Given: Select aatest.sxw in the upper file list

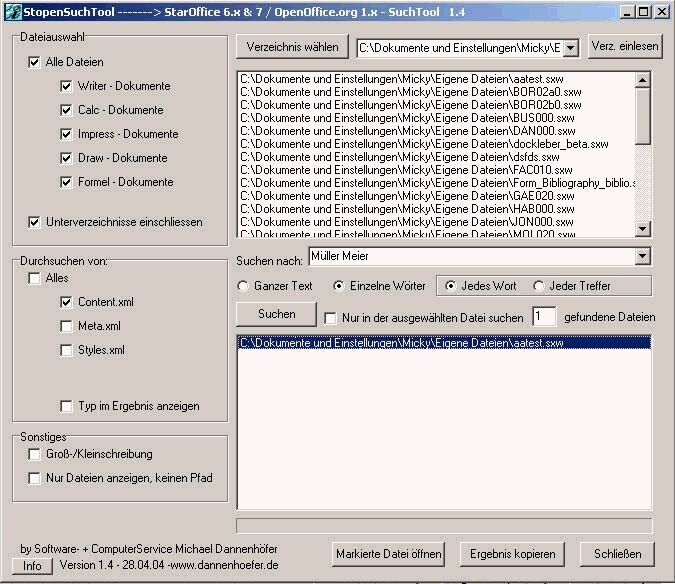Looking at the screenshot, I should point(436,79).
